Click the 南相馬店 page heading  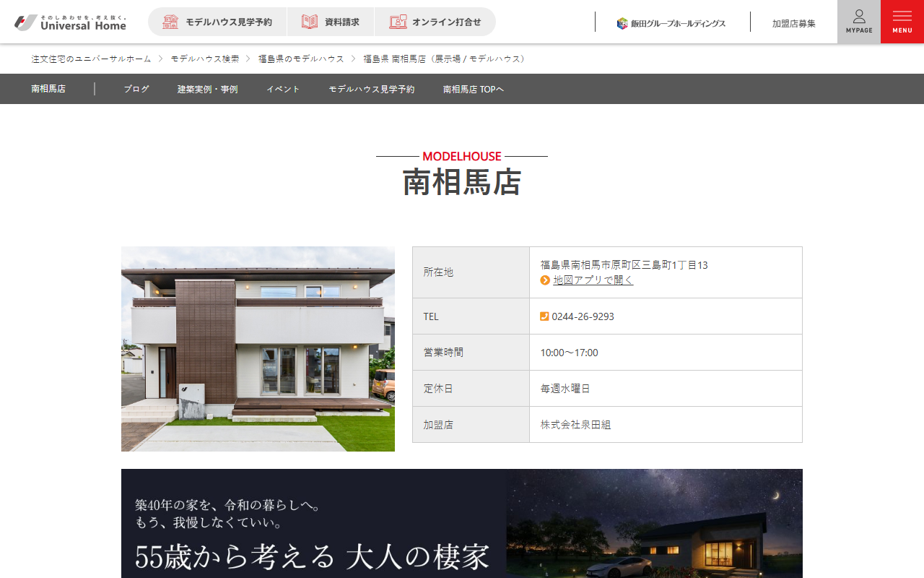pyautogui.click(x=462, y=182)
